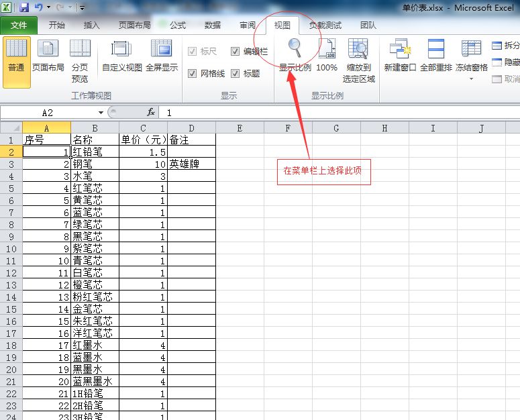Open the 文件 File tab
The width and height of the screenshot is (520, 420).
[19, 25]
